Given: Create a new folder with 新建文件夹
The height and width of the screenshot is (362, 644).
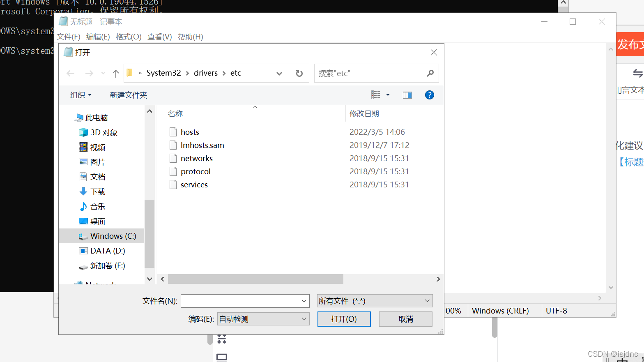Looking at the screenshot, I should coord(129,95).
